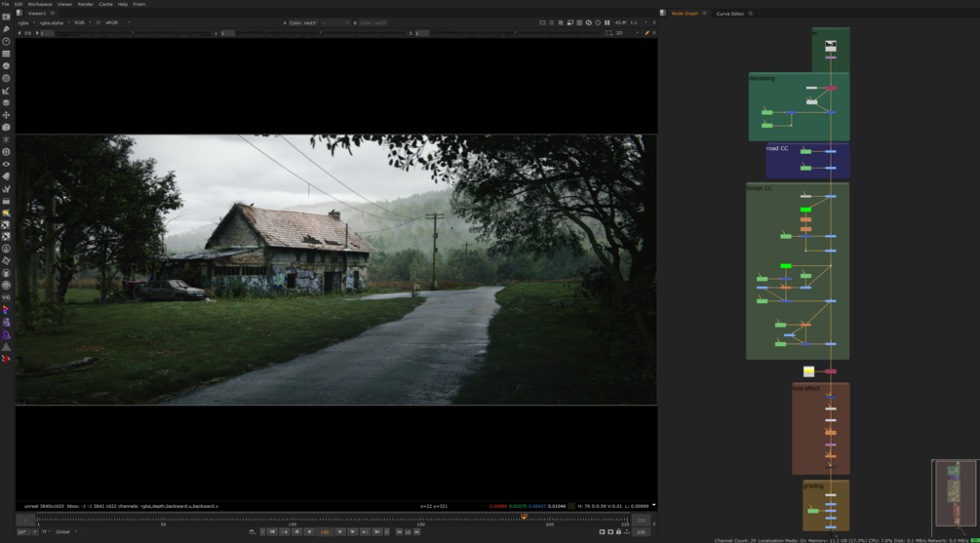This screenshot has width=980, height=543.
Task: Open the Time nodes clock icon
Action: click(6, 41)
